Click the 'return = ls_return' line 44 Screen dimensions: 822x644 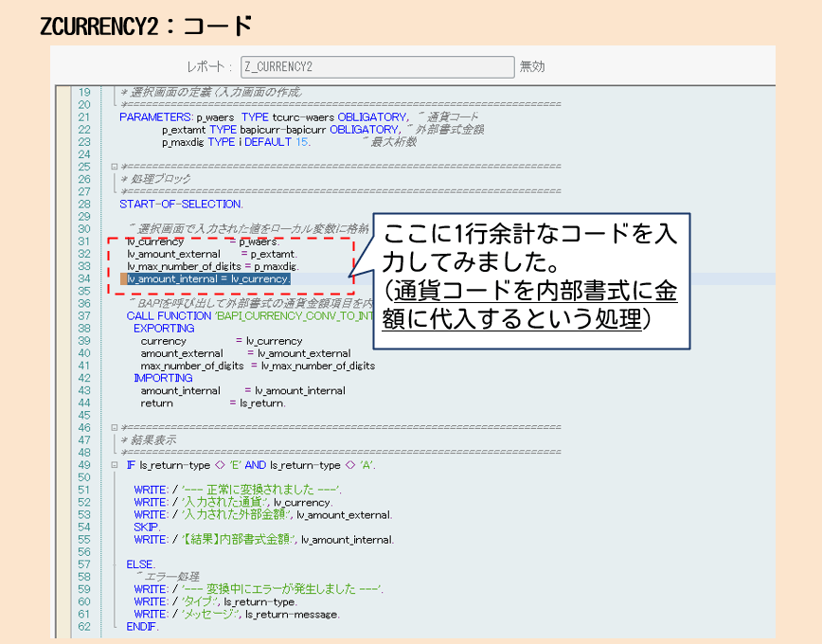pyautogui.click(x=212, y=402)
